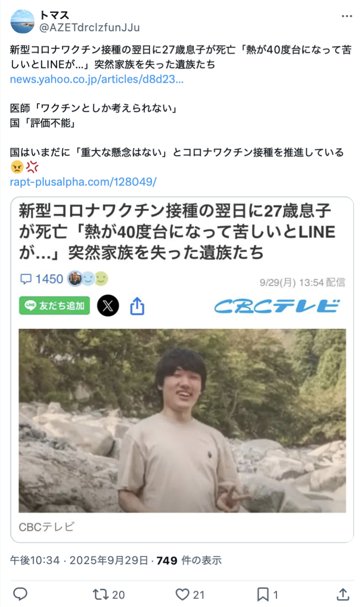
Task: Click the green LINE 友だち追加 button
Action: tap(54, 306)
